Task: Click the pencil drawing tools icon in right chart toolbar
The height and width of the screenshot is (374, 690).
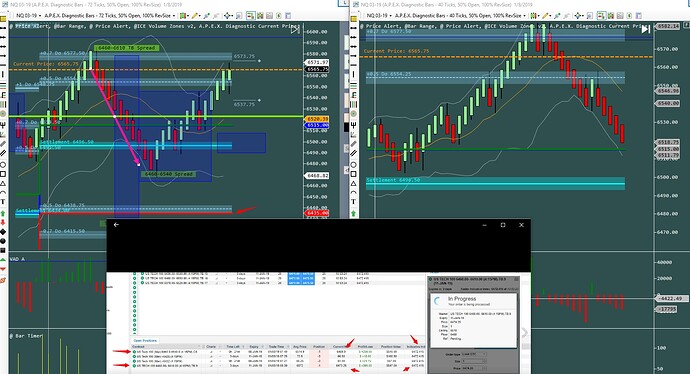Action: (546, 15)
